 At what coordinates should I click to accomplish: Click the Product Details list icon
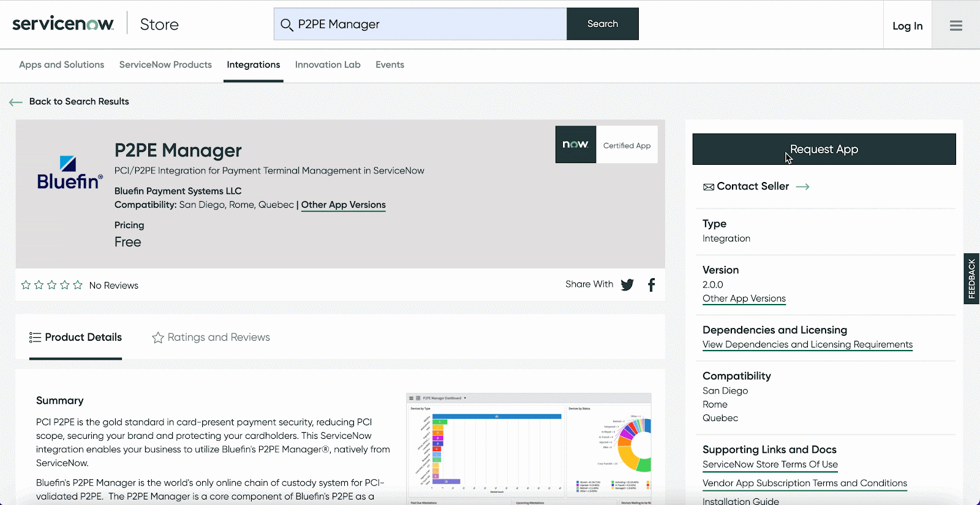point(35,337)
